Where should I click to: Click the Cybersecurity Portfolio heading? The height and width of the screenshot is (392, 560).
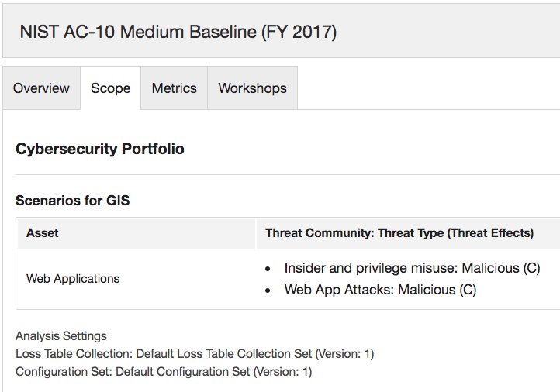(x=100, y=149)
